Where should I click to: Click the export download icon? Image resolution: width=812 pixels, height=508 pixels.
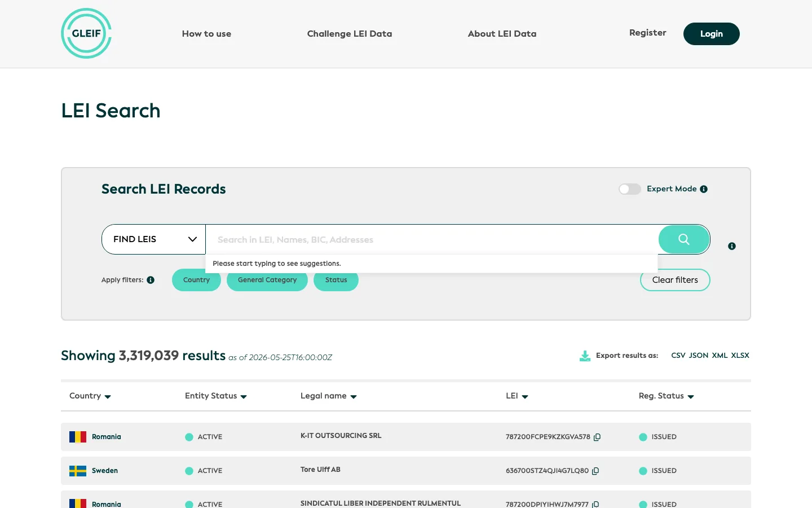tap(585, 356)
